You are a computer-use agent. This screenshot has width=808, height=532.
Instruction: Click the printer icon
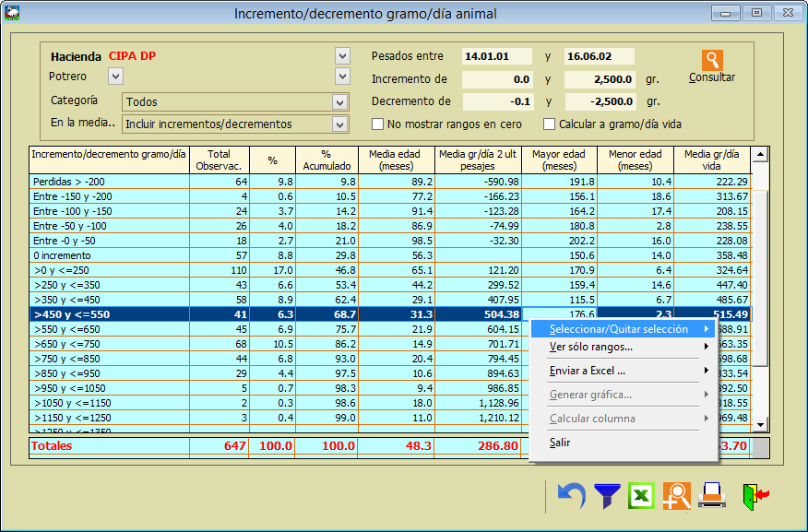click(x=711, y=496)
